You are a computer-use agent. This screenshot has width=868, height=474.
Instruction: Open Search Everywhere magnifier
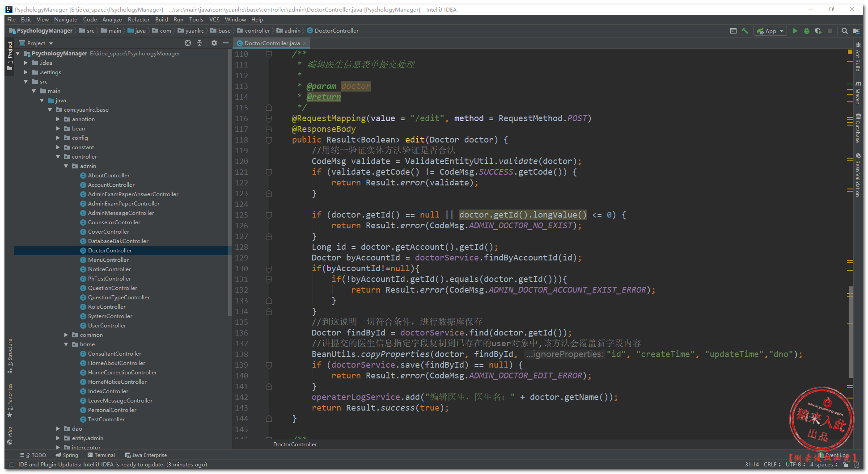tap(844, 31)
